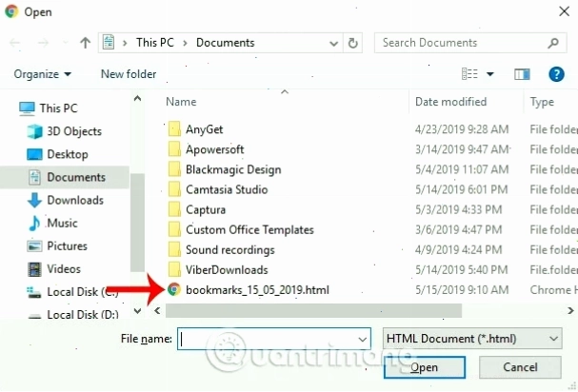Select Documents in the address path

point(226,43)
